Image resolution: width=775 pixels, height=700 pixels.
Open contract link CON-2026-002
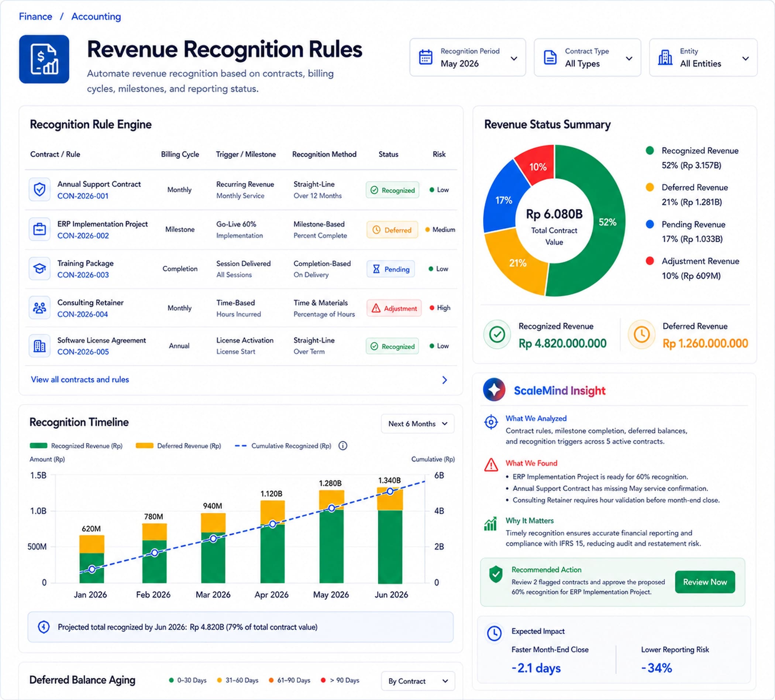(x=83, y=236)
